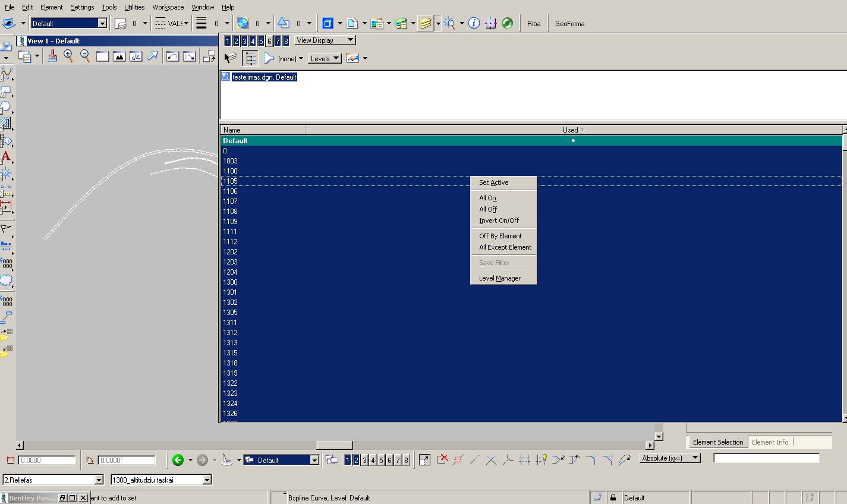Choose All Off in context menu
This screenshot has width=847, height=504.
[x=488, y=209]
